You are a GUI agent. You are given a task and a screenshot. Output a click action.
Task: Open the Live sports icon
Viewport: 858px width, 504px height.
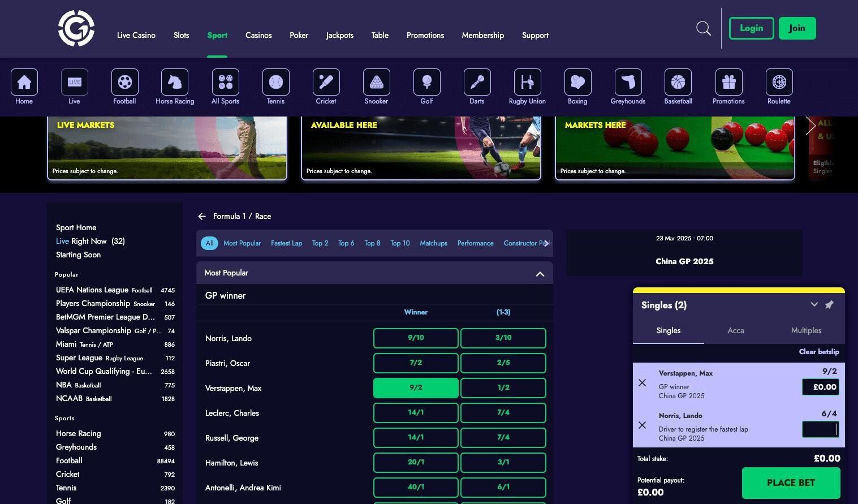coord(75,83)
